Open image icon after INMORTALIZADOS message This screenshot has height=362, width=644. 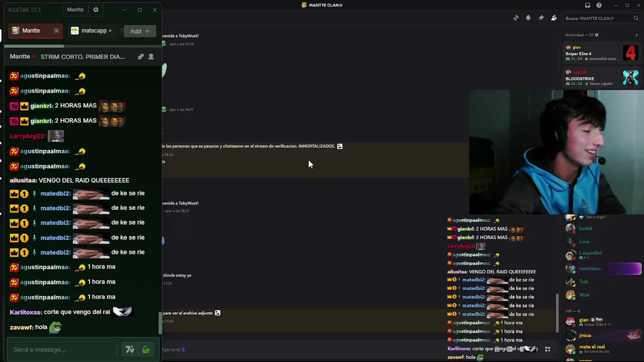[x=340, y=146]
